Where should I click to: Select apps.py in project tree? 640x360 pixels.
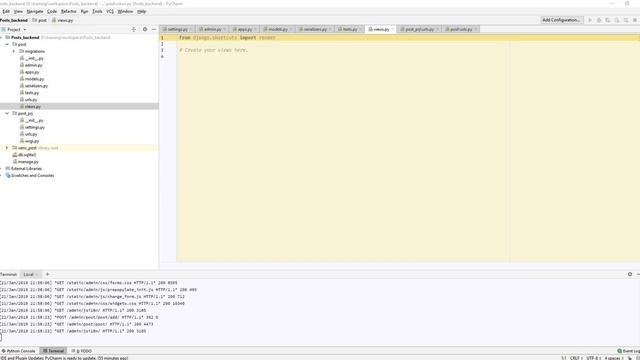(x=32, y=72)
